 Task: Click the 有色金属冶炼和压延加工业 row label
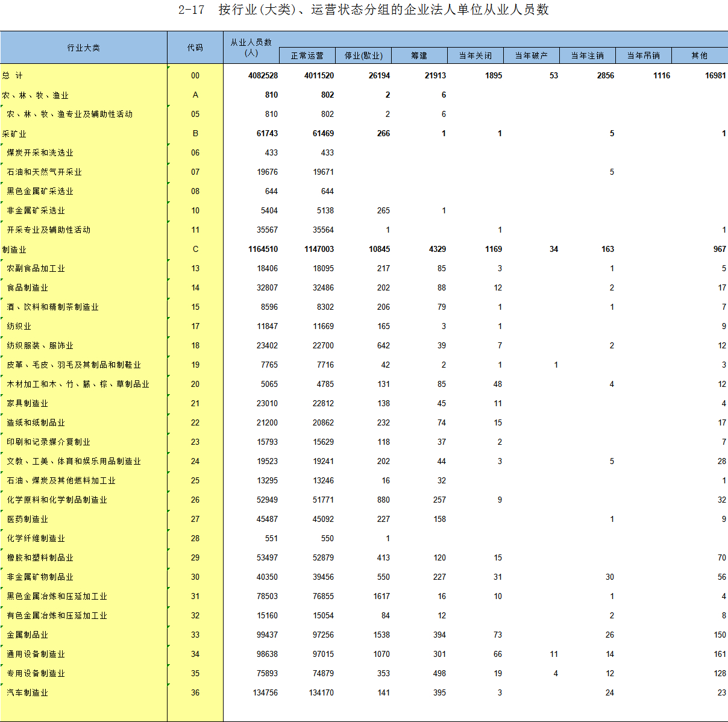coord(57,615)
